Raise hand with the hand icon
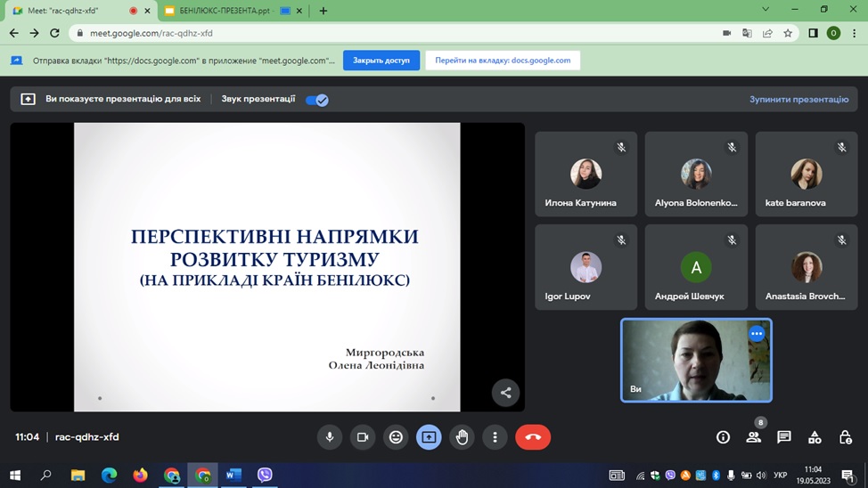 (x=463, y=437)
